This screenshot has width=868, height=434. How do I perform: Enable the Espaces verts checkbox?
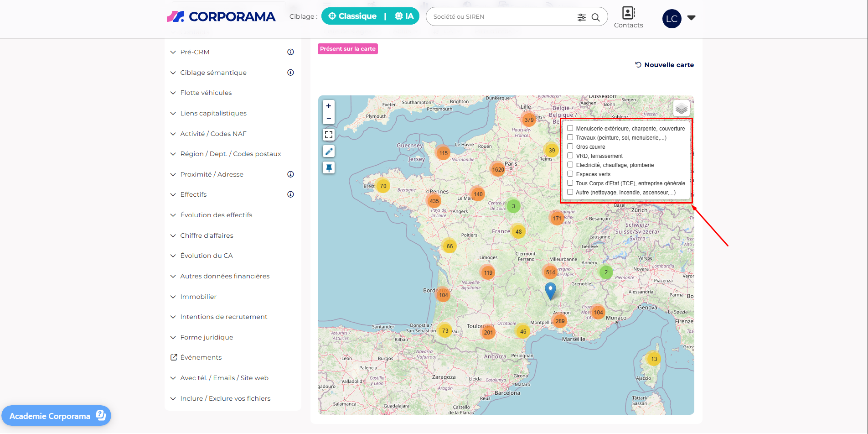point(570,174)
